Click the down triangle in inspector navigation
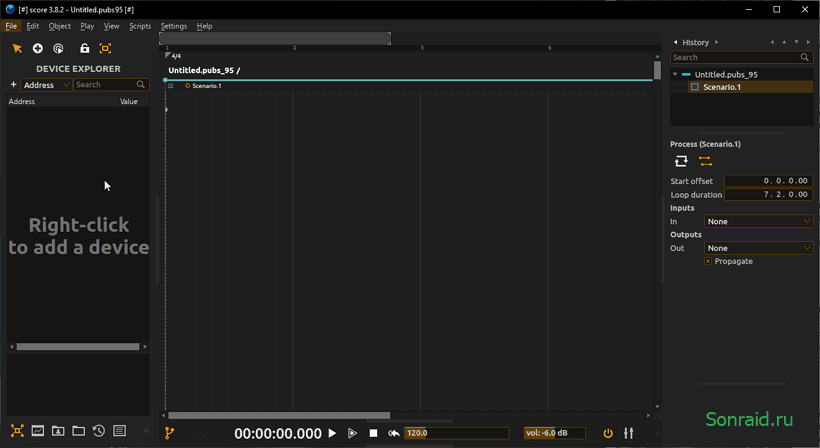The image size is (820, 448). click(x=796, y=42)
